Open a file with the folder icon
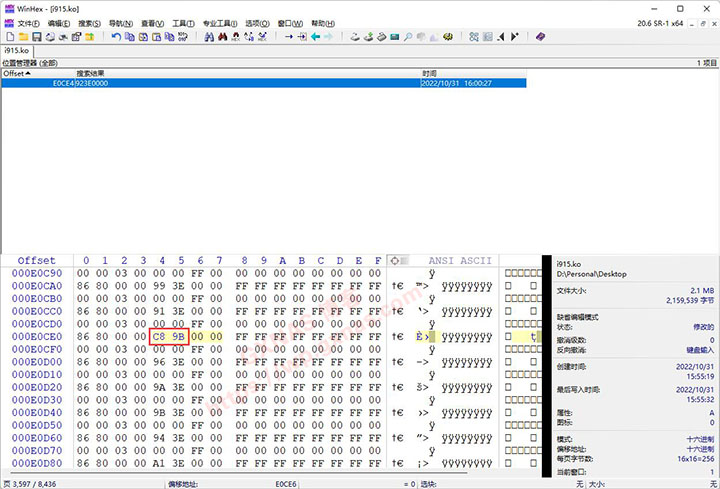The image size is (720, 489). [22, 37]
